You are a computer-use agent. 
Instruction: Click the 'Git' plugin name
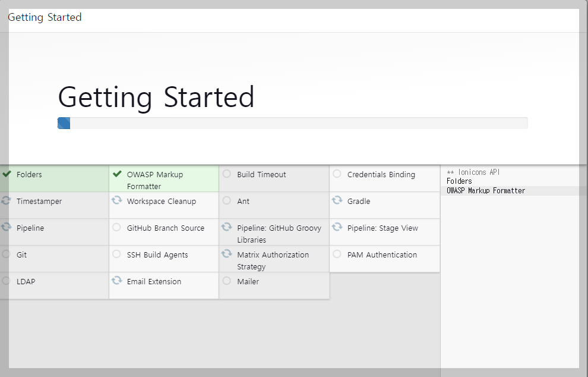coord(21,255)
